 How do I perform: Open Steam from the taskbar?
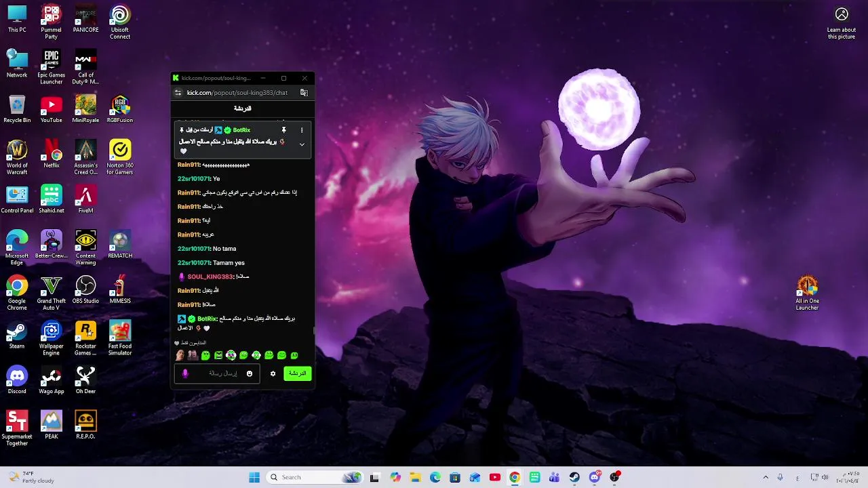(574, 477)
